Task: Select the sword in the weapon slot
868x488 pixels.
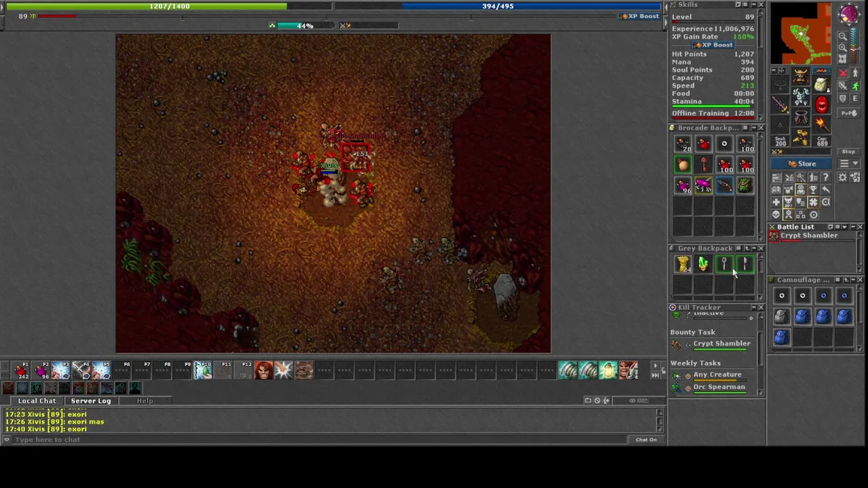Action: pyautogui.click(x=780, y=104)
